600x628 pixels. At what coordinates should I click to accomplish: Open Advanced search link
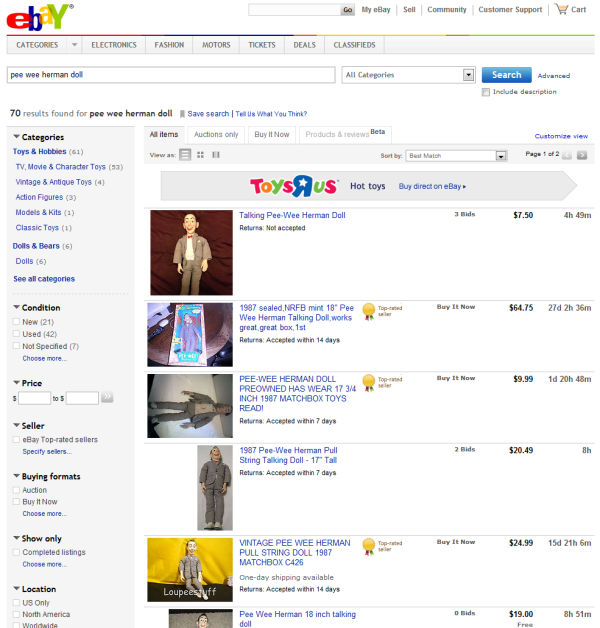[554, 76]
